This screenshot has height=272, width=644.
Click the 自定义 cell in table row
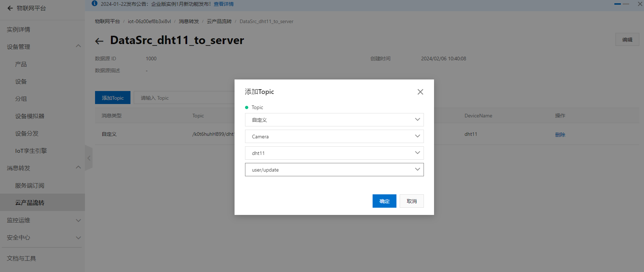(109, 134)
